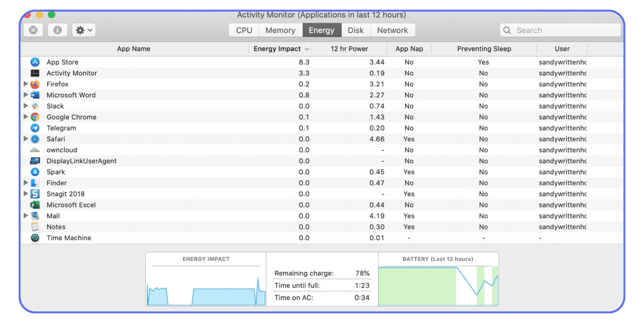Click the Mail app icon
The width and height of the screenshot is (644, 322).
(x=35, y=216)
